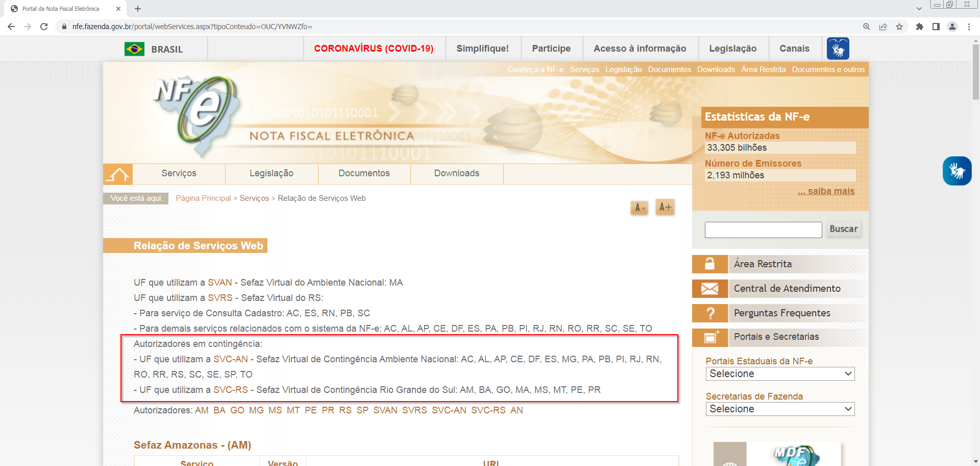Click the browser address bar URL
Viewport: 980px width, 466px height.
[192, 27]
